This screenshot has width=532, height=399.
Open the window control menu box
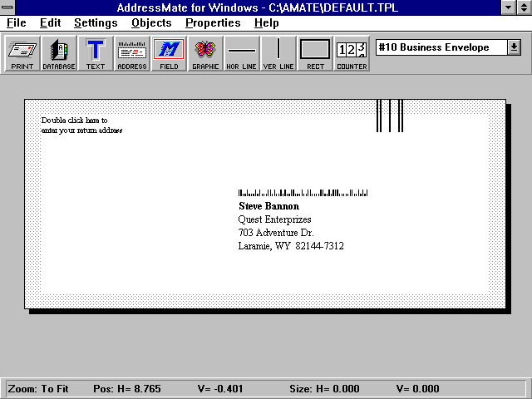click(9, 7)
